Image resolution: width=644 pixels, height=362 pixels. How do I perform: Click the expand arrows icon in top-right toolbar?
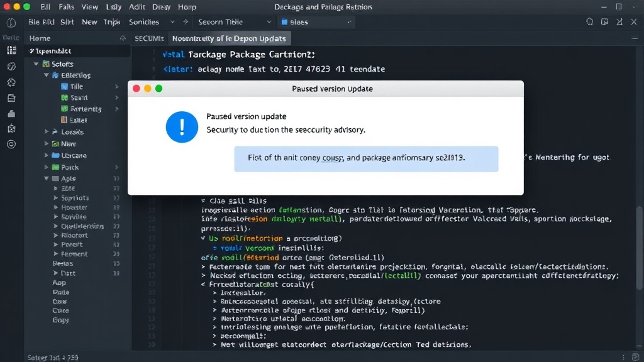619,22
